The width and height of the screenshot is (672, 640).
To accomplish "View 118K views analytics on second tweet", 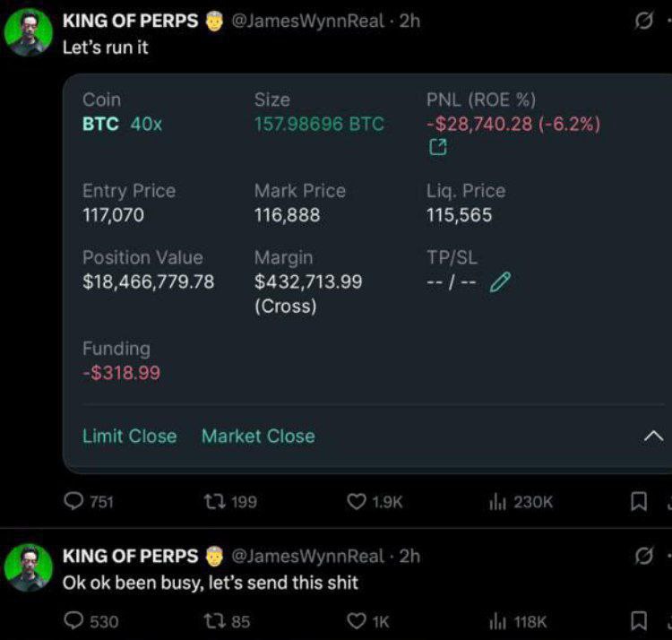I will 518,620.
